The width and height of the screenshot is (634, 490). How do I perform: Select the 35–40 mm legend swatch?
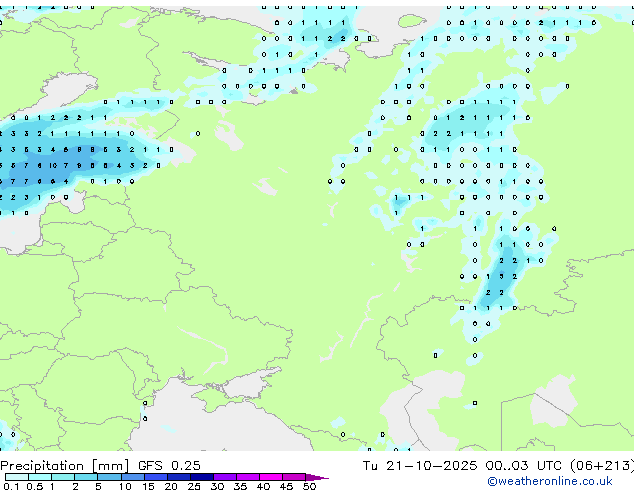pyautogui.click(x=248, y=477)
